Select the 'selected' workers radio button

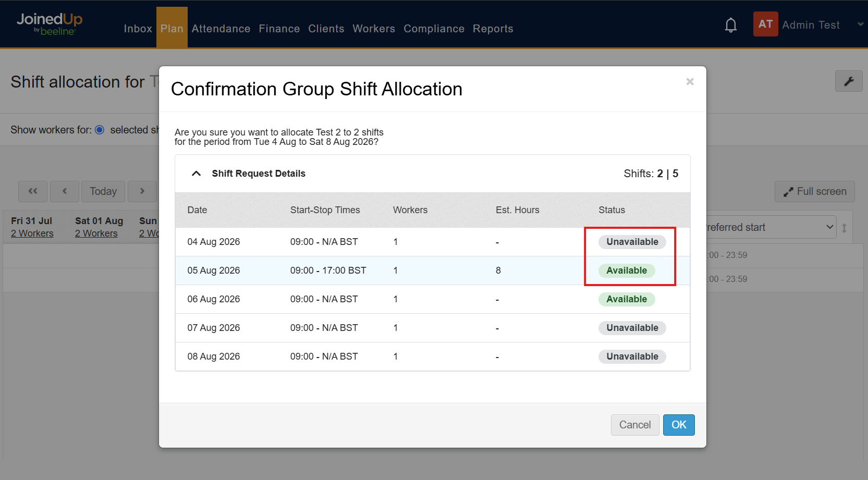coord(100,130)
